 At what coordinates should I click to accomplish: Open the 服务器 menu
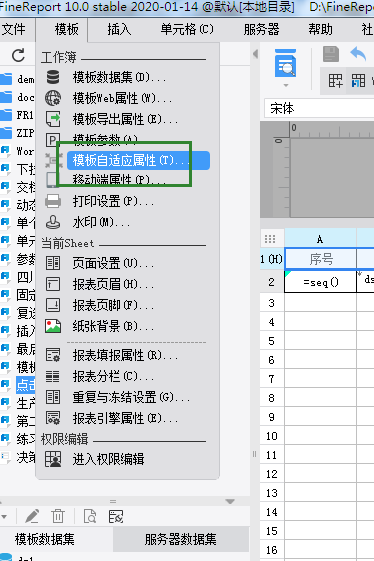pos(262,29)
